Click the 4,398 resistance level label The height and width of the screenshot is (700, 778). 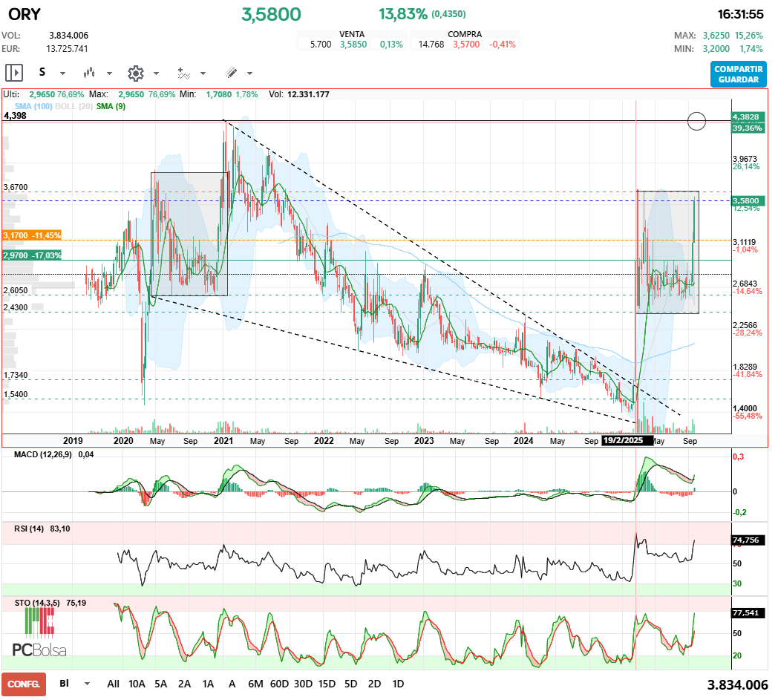[x=15, y=116]
